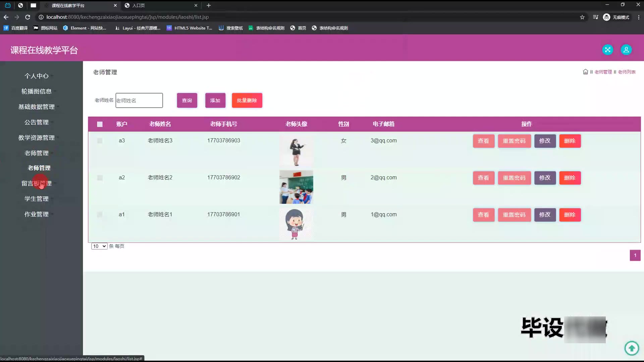This screenshot has width=644, height=362.
Task: Click the scroll-to-top arrow icon
Action: coord(632,348)
